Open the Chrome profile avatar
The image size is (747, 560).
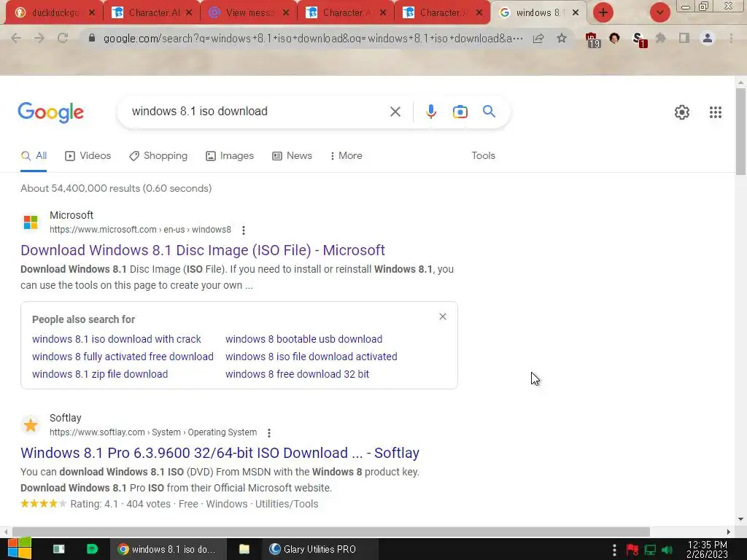(x=708, y=38)
